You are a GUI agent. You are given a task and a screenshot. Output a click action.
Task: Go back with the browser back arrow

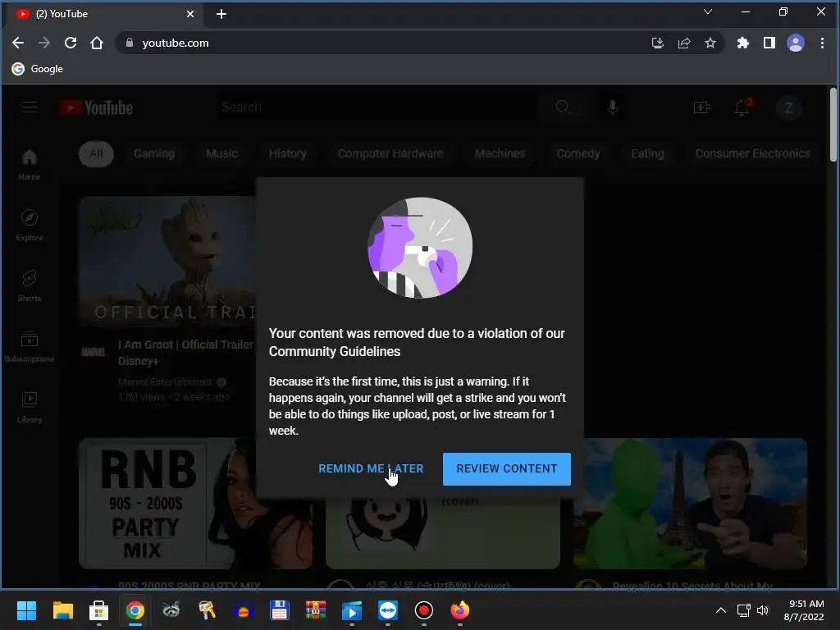pyautogui.click(x=18, y=43)
